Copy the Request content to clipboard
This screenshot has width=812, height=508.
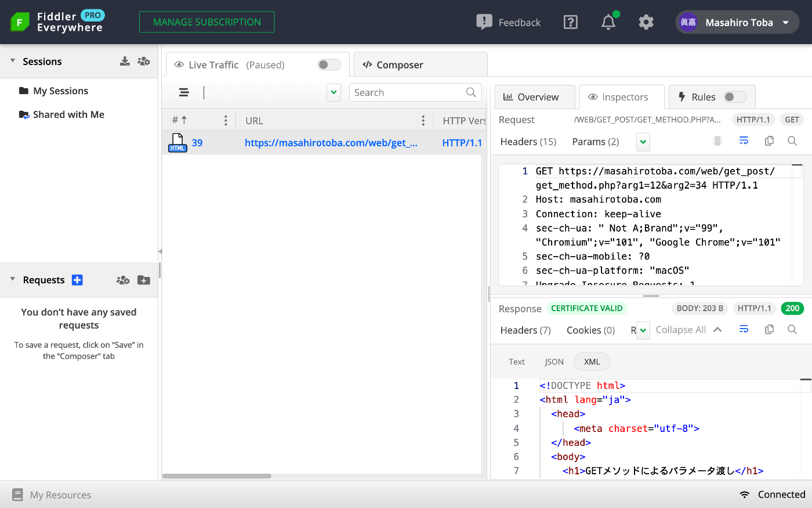770,140
